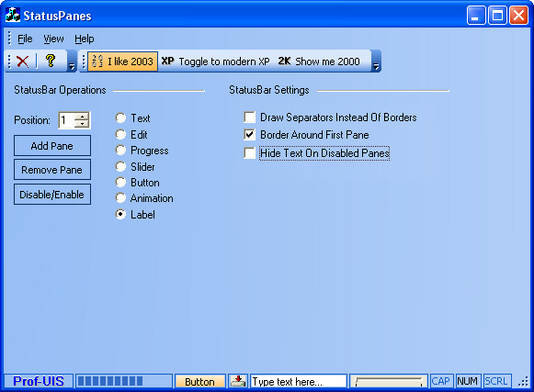Increase Position value with spinner up arrow
The image size is (534, 392).
click(x=82, y=117)
